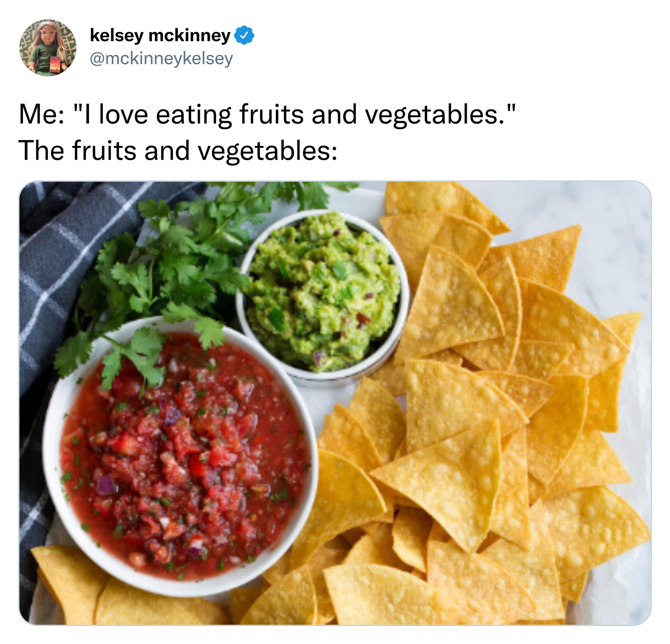
Task: Click the blue verified checkmark badge
Action: tap(244, 35)
